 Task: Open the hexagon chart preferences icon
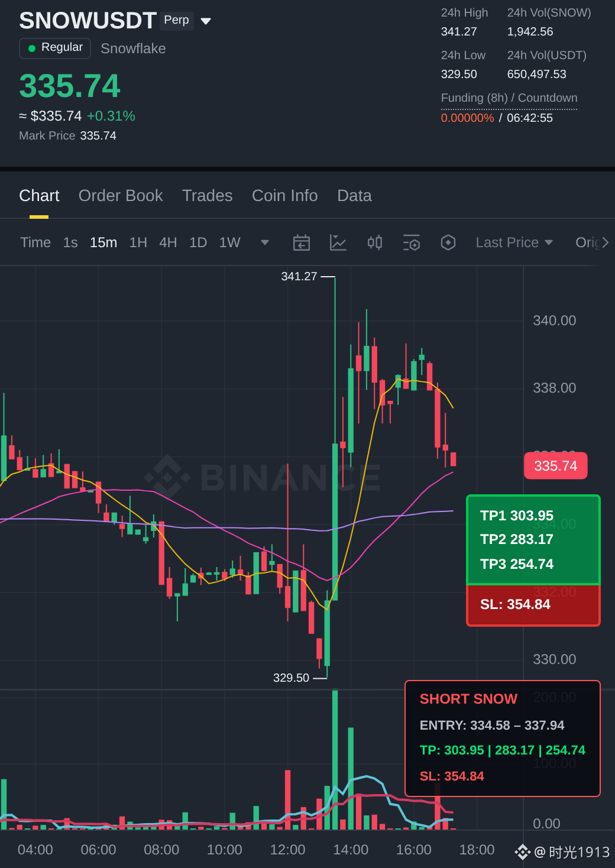pos(448,242)
